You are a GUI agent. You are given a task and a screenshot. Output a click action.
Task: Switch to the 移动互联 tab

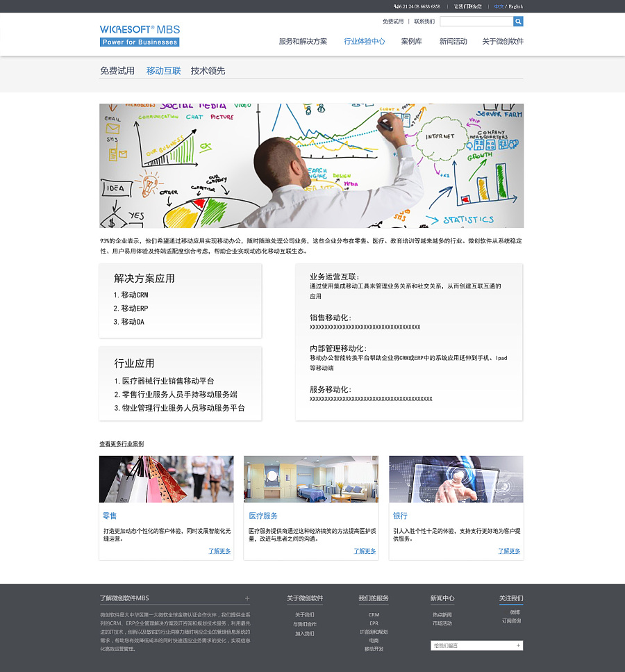tap(163, 70)
